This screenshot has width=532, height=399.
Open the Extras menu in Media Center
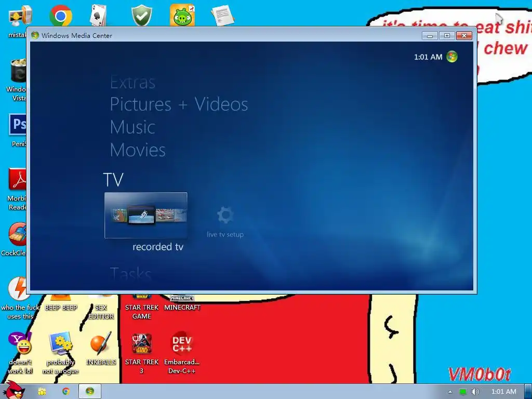point(132,82)
